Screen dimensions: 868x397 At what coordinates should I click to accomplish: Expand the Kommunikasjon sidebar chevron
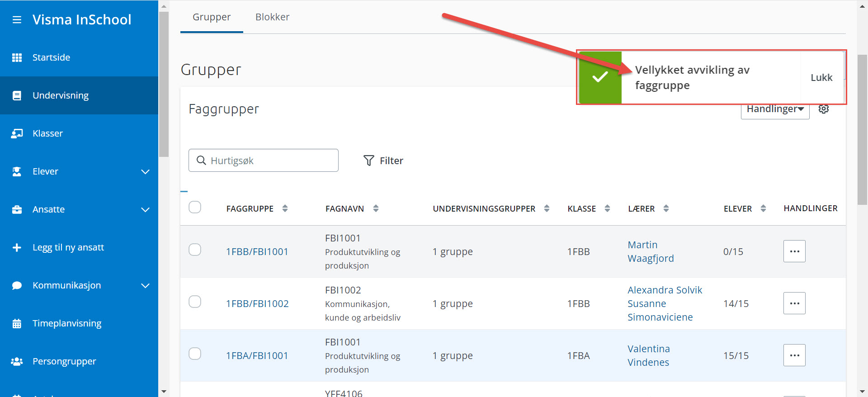coord(145,286)
